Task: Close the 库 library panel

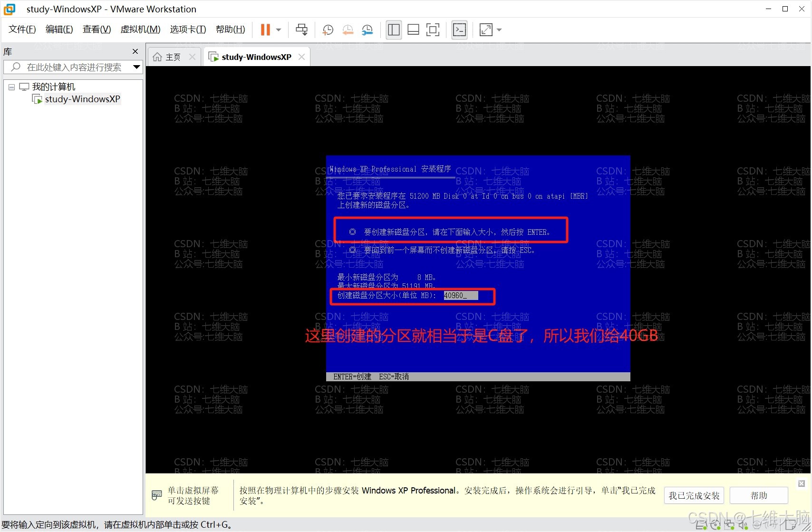Action: click(135, 51)
